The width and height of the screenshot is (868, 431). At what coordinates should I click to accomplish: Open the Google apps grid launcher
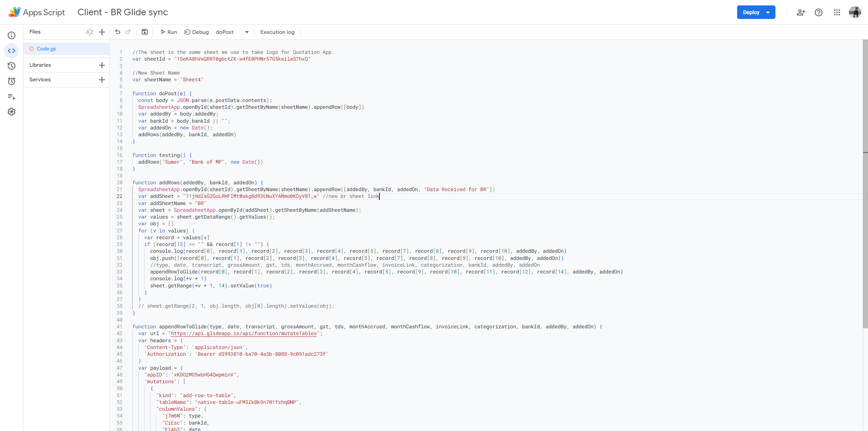[x=837, y=13]
